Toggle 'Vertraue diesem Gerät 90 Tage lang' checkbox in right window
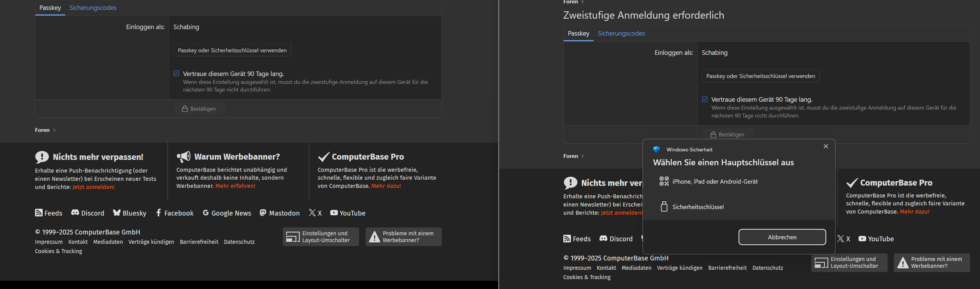 coord(705,99)
